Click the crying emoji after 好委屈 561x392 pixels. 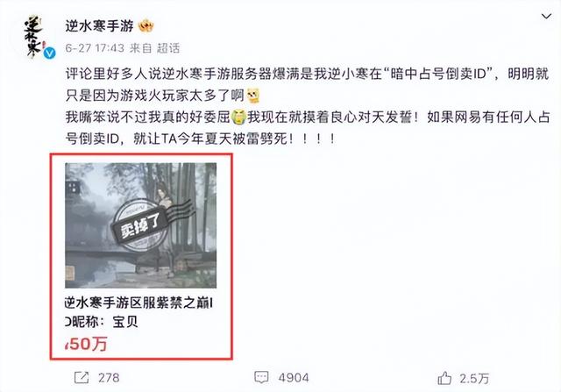click(239, 117)
